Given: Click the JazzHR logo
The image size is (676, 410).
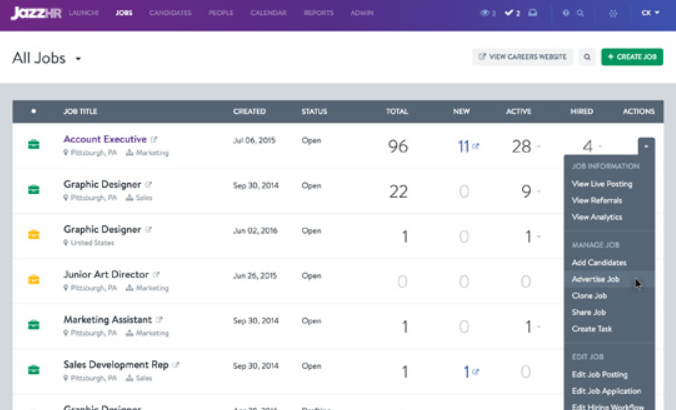Looking at the screenshot, I should click(x=36, y=13).
